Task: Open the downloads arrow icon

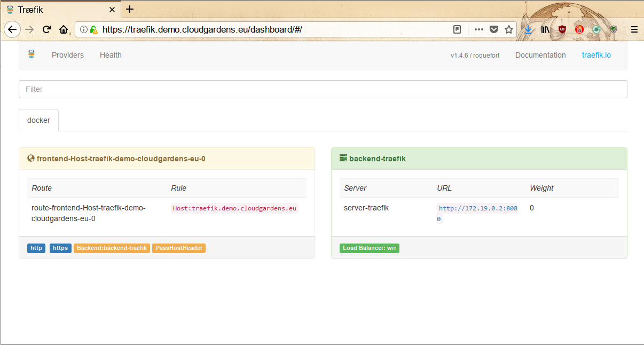Action: point(528,30)
